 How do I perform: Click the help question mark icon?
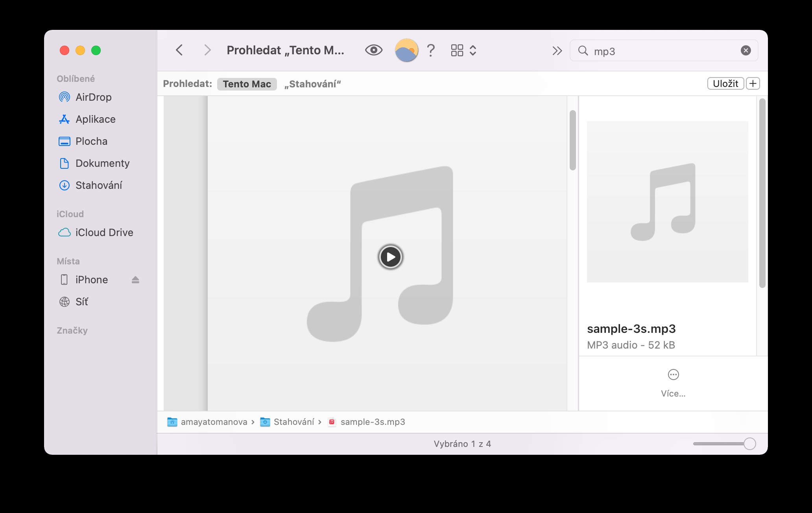point(431,50)
